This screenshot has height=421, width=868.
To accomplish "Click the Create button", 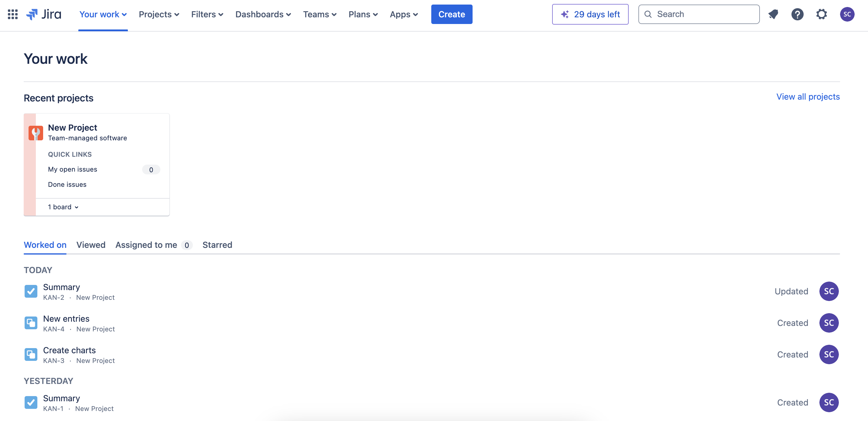I will point(452,14).
